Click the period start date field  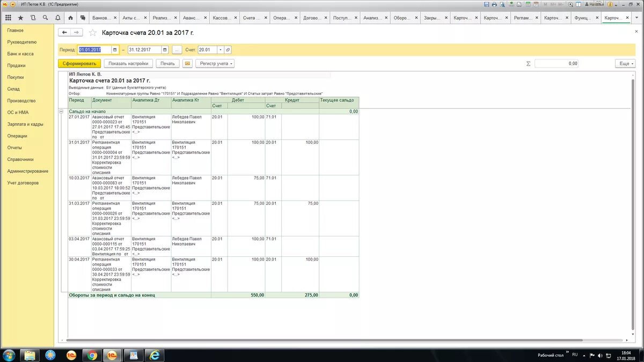pos(94,50)
